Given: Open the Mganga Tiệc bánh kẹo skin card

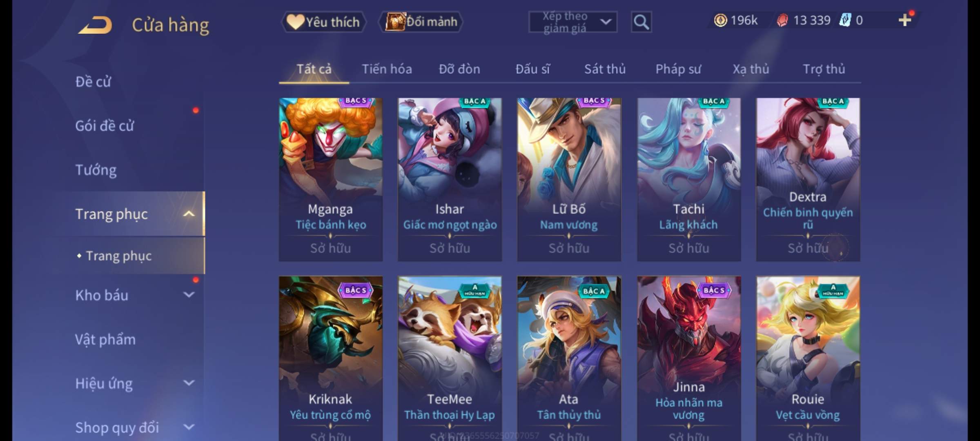Looking at the screenshot, I should [331, 179].
